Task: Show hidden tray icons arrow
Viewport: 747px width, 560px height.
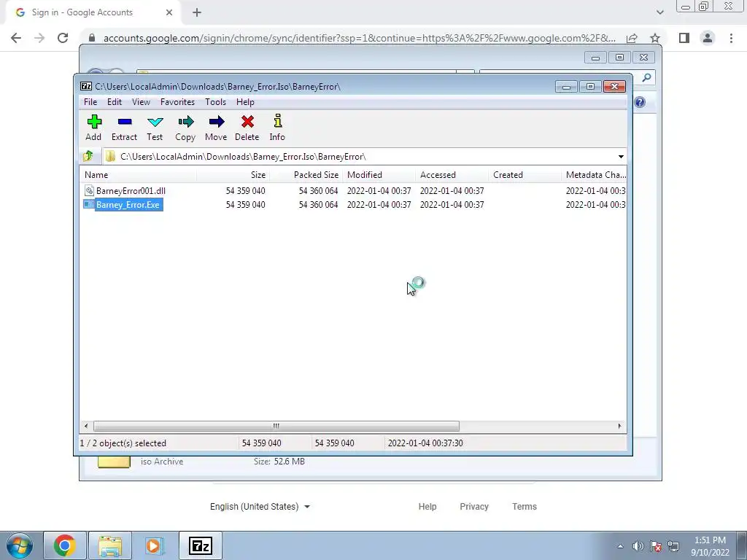Action: [620, 546]
